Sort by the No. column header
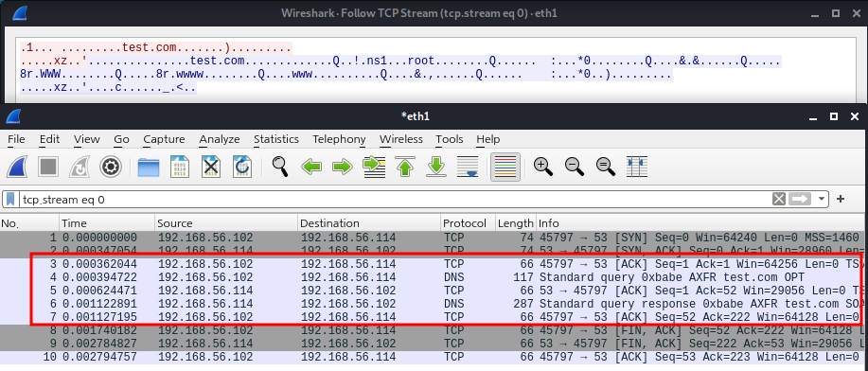 point(30,223)
